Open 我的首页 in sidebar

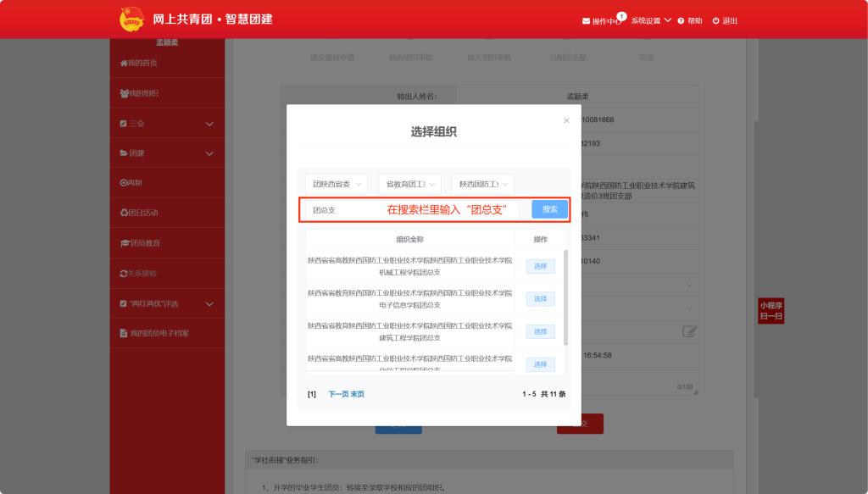click(x=142, y=63)
